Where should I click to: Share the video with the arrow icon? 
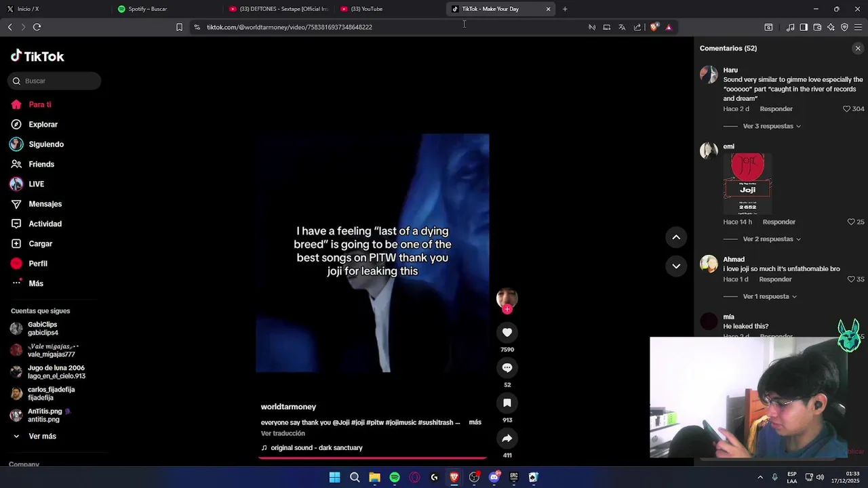[x=507, y=438]
